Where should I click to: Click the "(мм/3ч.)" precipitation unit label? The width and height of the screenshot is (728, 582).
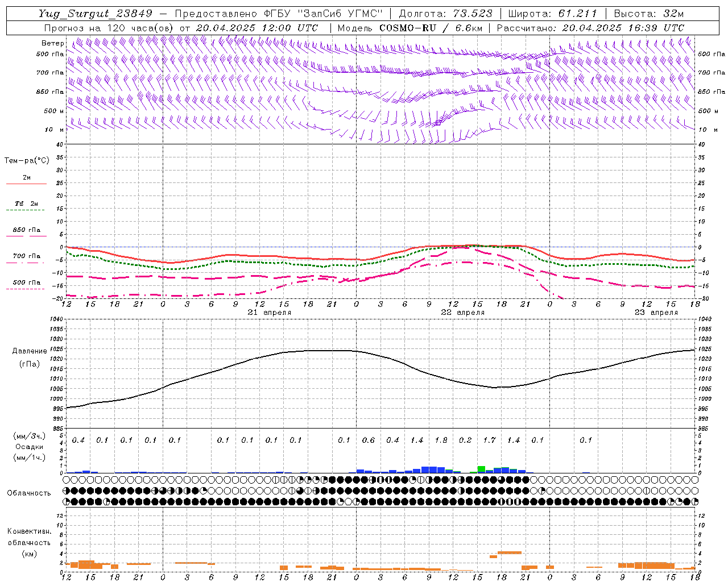coord(30,436)
